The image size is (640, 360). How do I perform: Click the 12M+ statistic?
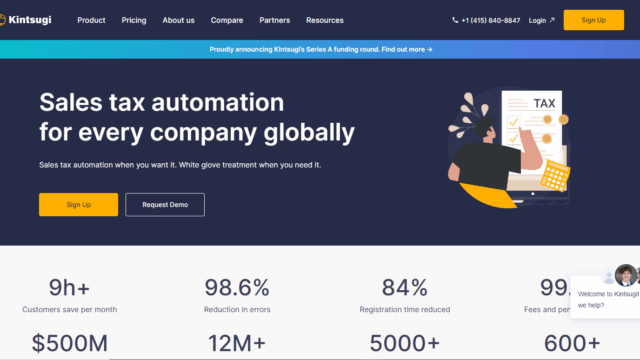coord(237,343)
